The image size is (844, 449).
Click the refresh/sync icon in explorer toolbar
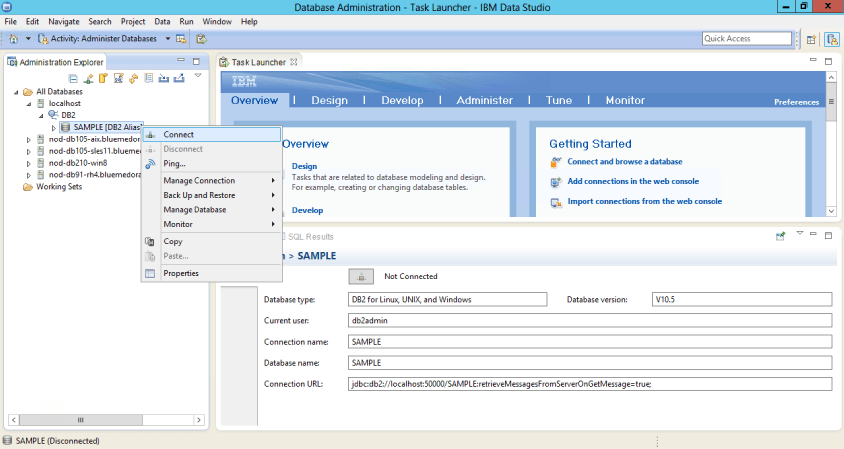(x=133, y=79)
